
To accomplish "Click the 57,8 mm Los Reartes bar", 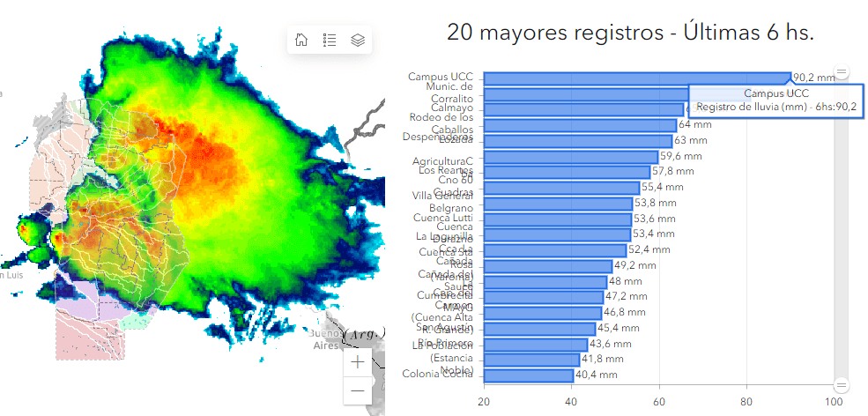I will [566, 171].
